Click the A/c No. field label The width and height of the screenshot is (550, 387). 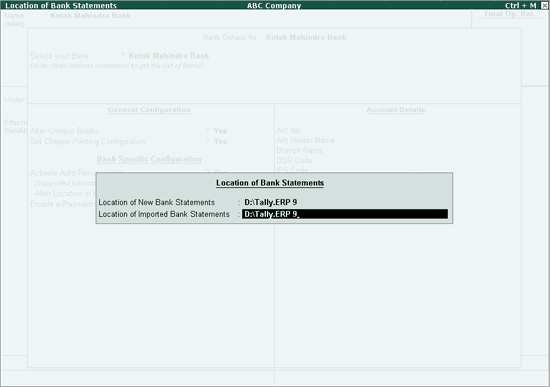coord(289,130)
